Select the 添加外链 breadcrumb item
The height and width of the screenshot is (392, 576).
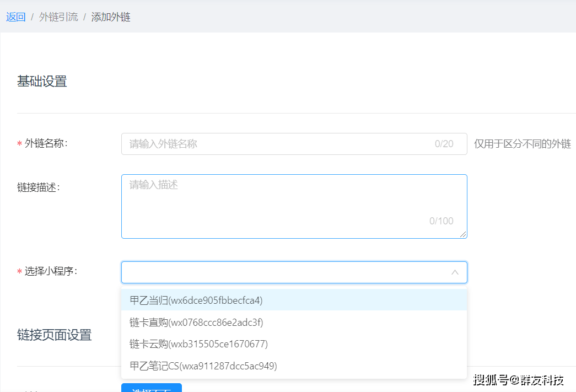pos(111,17)
